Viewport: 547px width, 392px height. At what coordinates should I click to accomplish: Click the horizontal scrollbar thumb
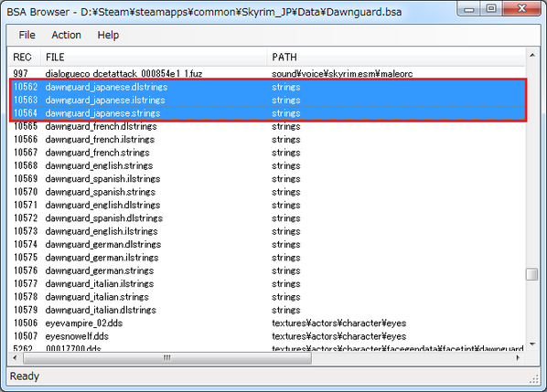167,358
